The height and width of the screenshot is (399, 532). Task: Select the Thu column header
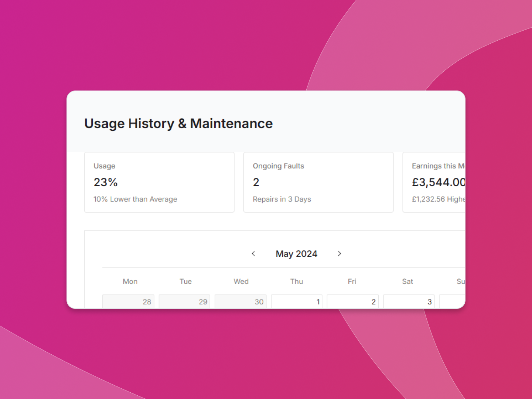(296, 282)
